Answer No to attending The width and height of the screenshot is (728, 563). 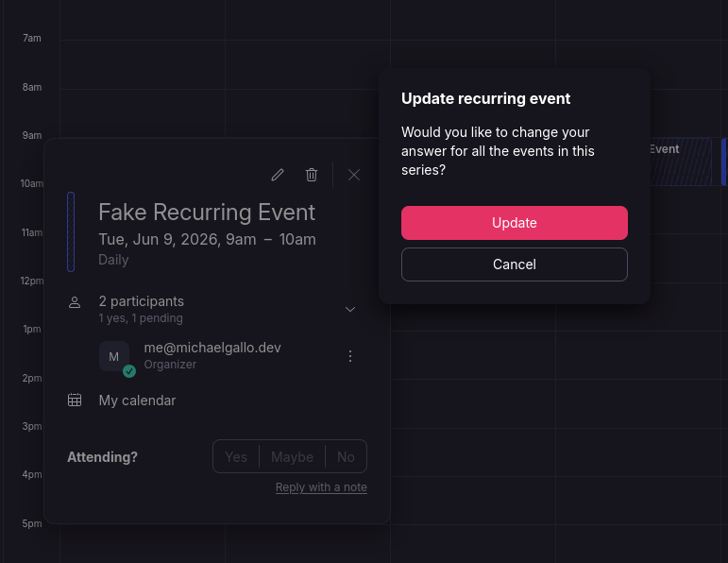pos(346,457)
